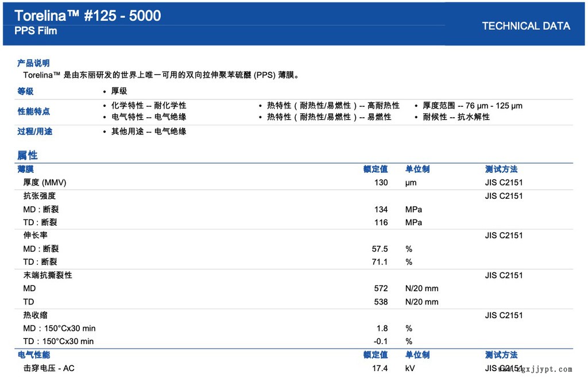Click the PPS Film subtitle
Viewport: 588px width, 382px height.
click(36, 31)
